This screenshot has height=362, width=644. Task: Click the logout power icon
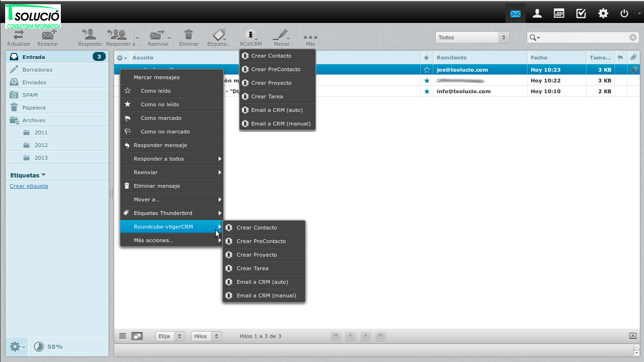[624, 14]
